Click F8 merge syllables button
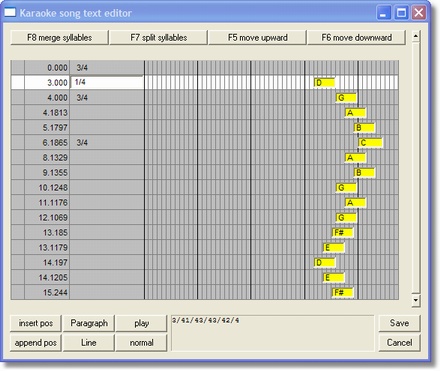The image size is (440, 371). (x=59, y=37)
